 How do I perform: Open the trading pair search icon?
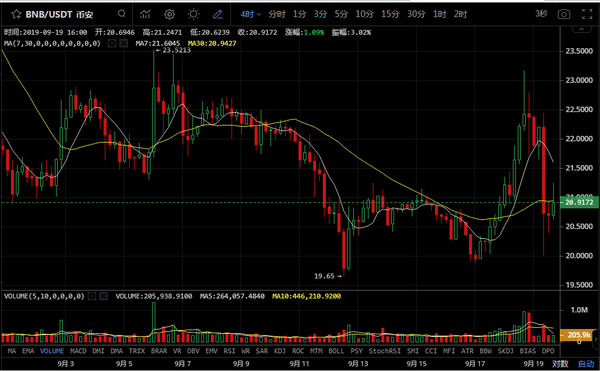point(121,14)
